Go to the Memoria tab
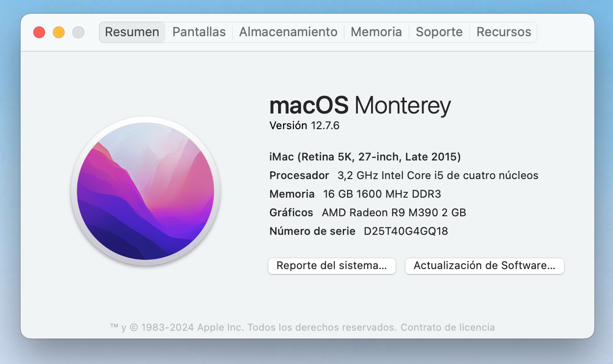Screen dimensions: 613x364 click(x=376, y=32)
